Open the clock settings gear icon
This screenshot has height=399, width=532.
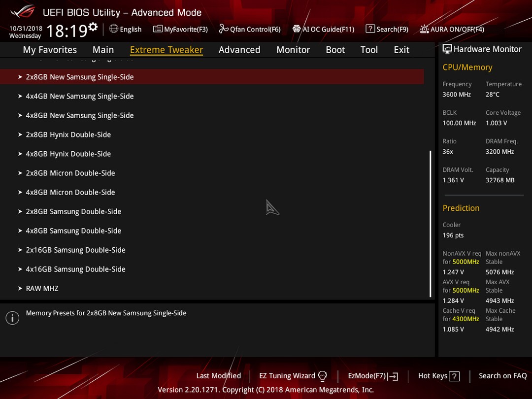93,27
